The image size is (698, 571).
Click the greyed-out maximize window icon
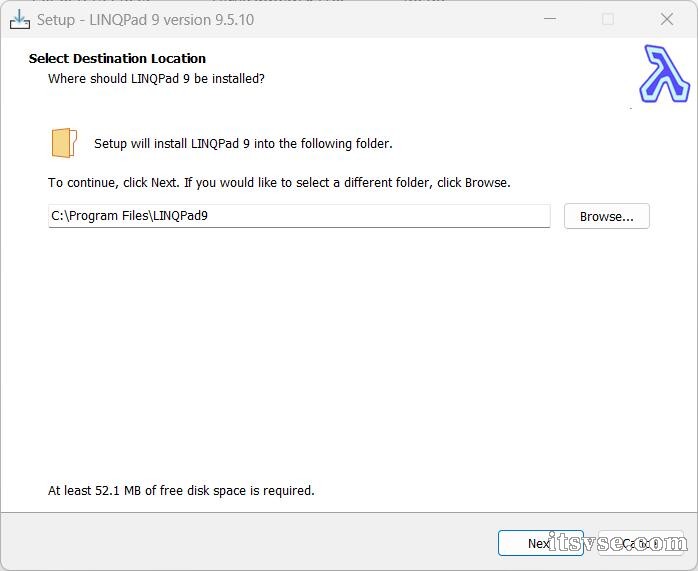click(x=608, y=19)
